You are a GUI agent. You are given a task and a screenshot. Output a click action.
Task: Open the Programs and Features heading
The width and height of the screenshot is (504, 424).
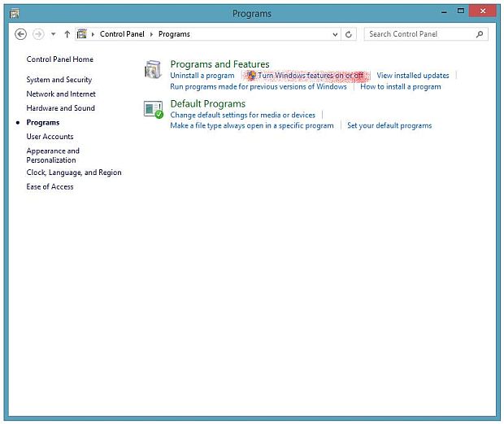(x=219, y=64)
